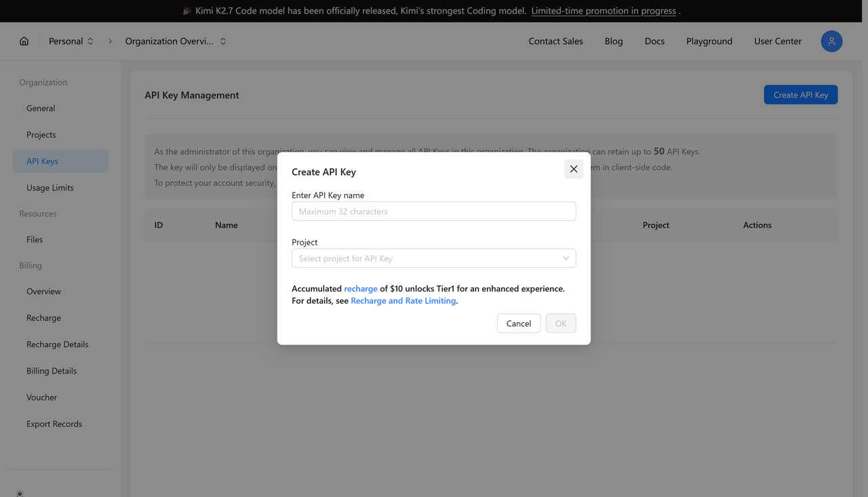Select Projects in sidebar
The height and width of the screenshot is (497, 868).
pyautogui.click(x=60, y=134)
